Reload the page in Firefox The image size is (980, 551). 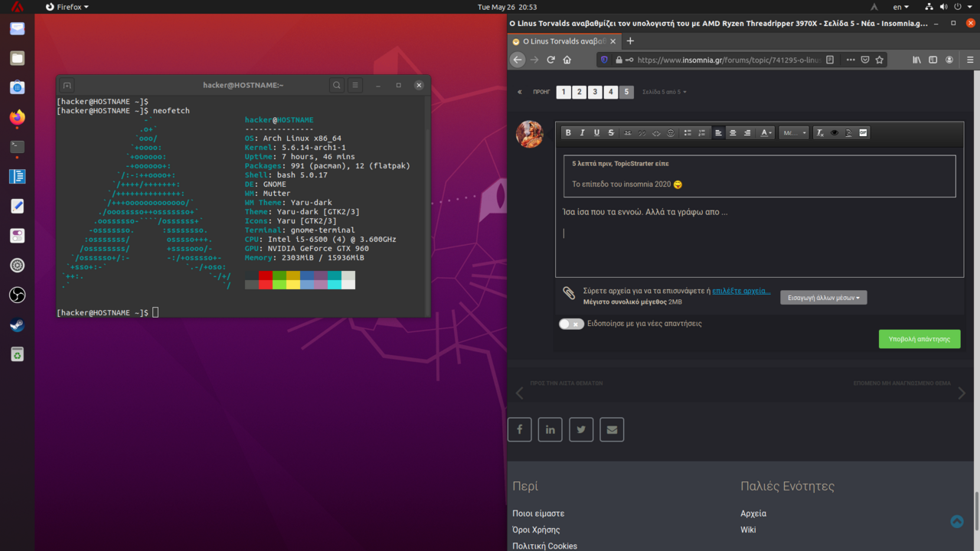[x=550, y=60]
